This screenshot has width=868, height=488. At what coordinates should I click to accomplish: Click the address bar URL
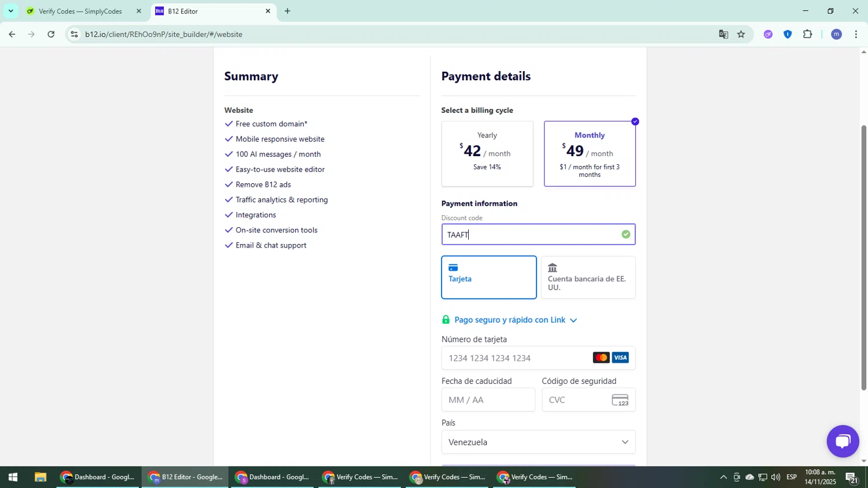click(164, 35)
